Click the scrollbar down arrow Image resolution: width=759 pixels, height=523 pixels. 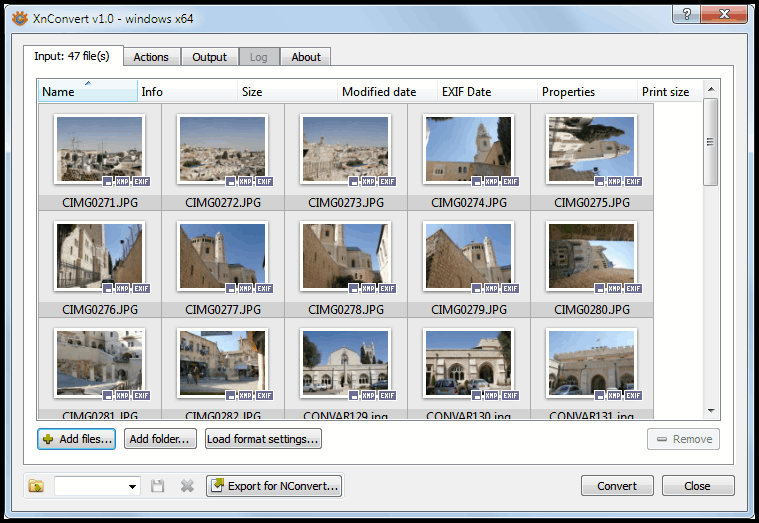point(711,411)
